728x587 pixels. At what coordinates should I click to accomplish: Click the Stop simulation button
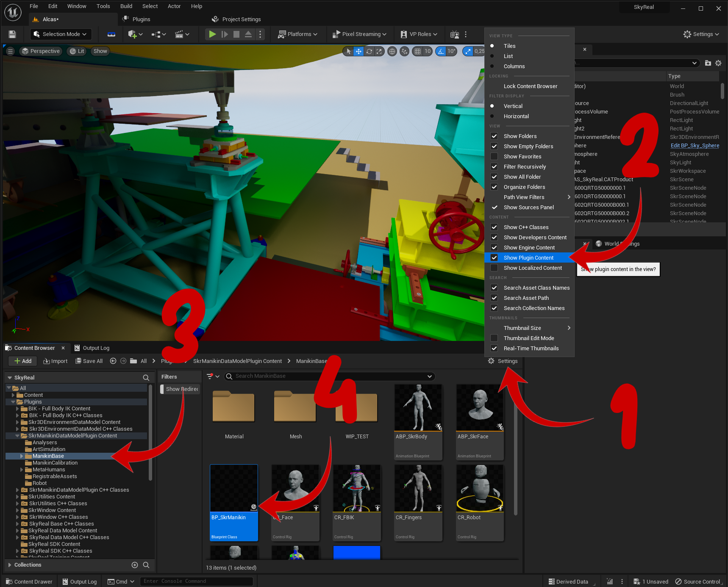[x=236, y=34]
